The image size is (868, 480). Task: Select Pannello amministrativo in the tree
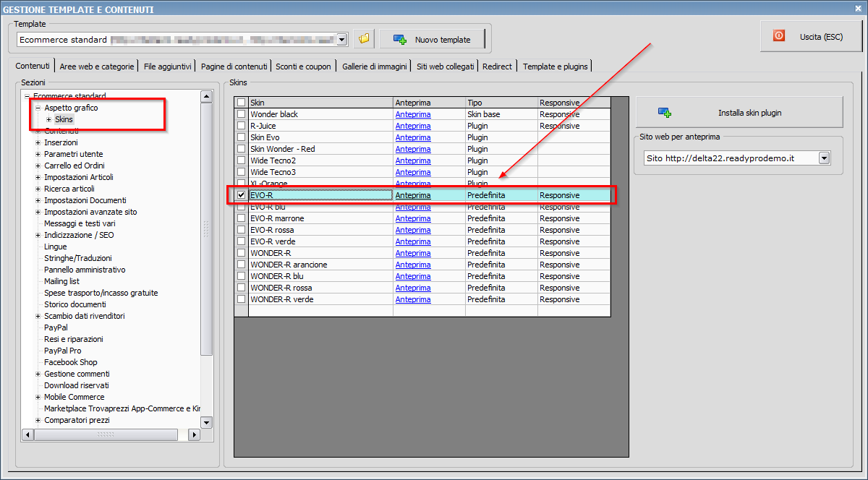(x=85, y=270)
